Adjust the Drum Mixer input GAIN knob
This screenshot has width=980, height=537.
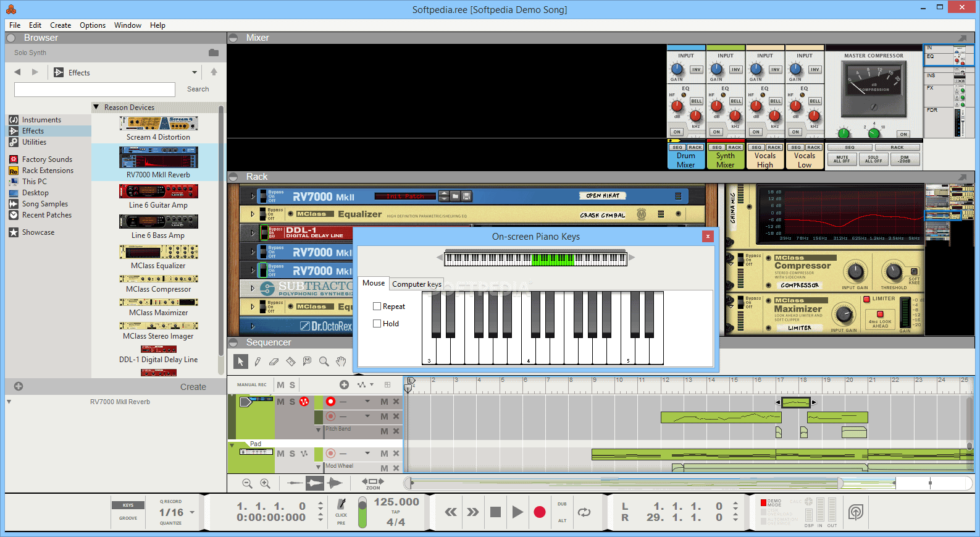[x=677, y=69]
